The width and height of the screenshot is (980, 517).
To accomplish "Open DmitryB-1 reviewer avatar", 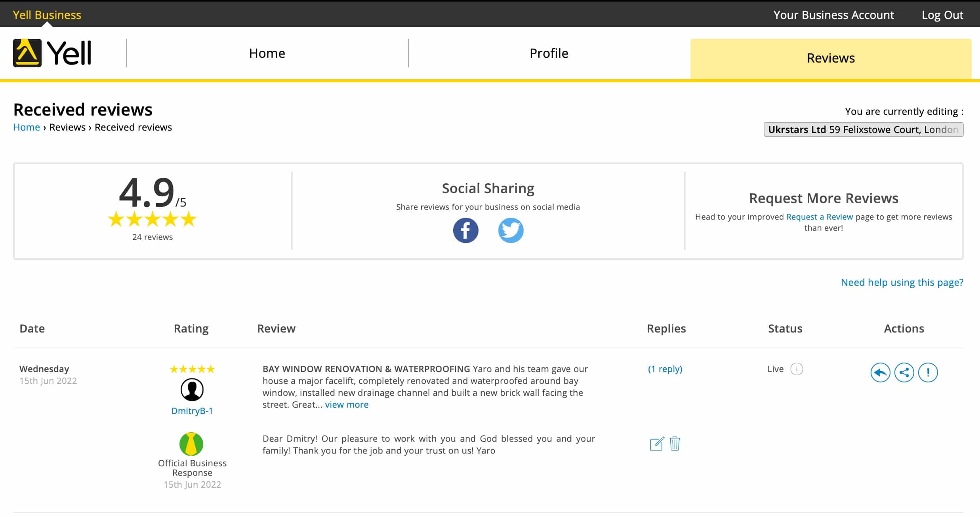I will tap(192, 390).
